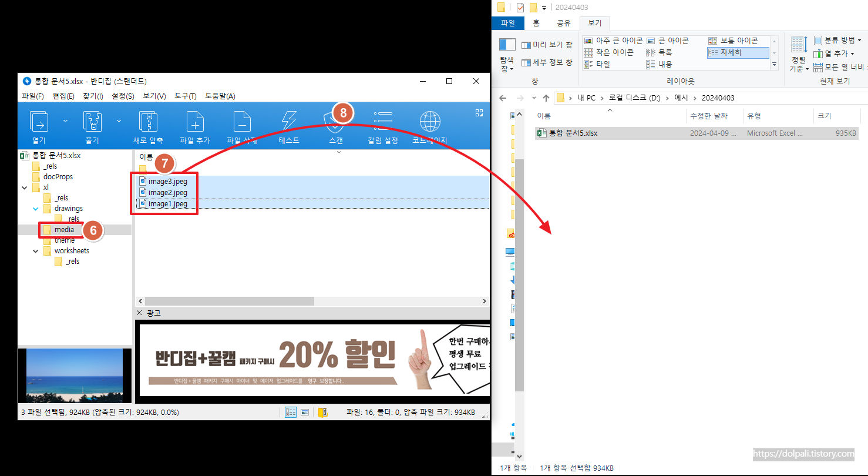The height and width of the screenshot is (476, 868).
Task: Select 내용 layout in Explorer
Action: click(x=659, y=64)
